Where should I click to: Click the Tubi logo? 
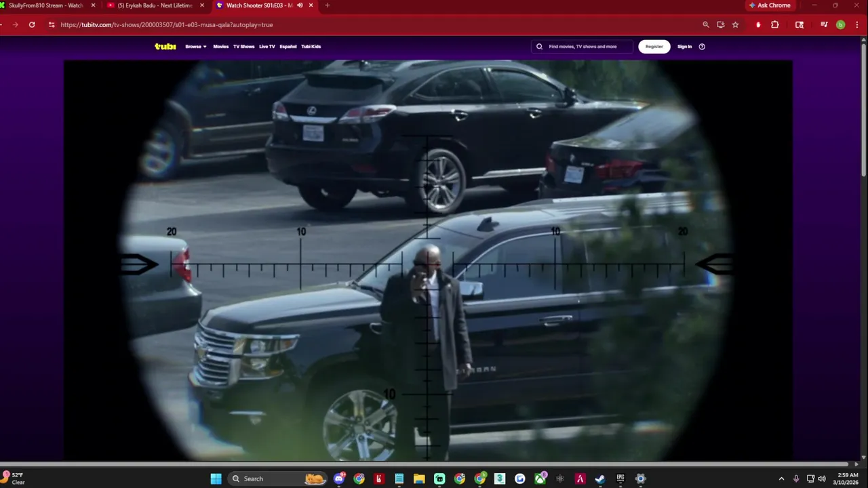(x=165, y=47)
